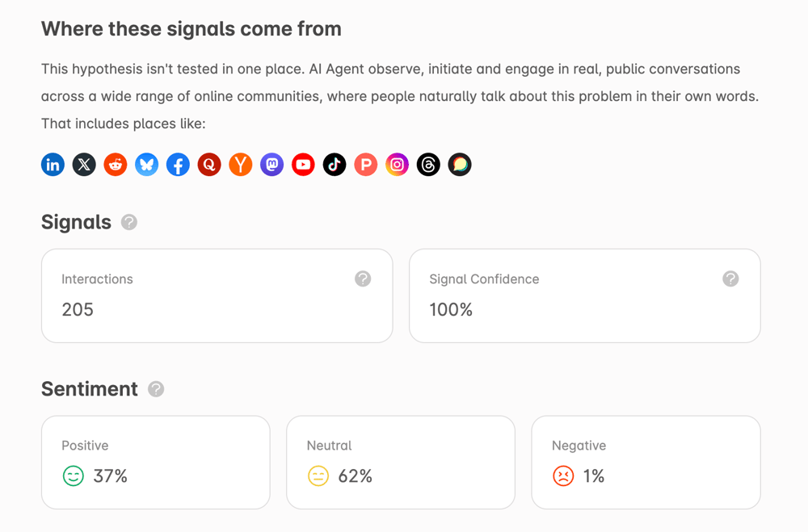Select the Positive sentiment card

click(155, 463)
